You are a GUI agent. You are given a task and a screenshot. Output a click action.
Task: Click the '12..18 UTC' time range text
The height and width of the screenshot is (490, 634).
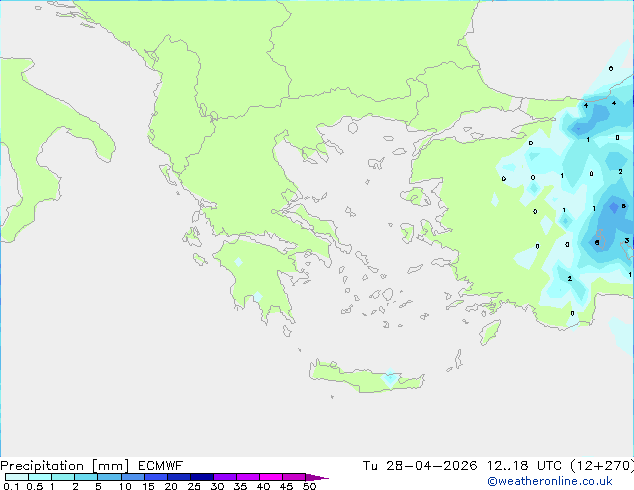[524, 466]
